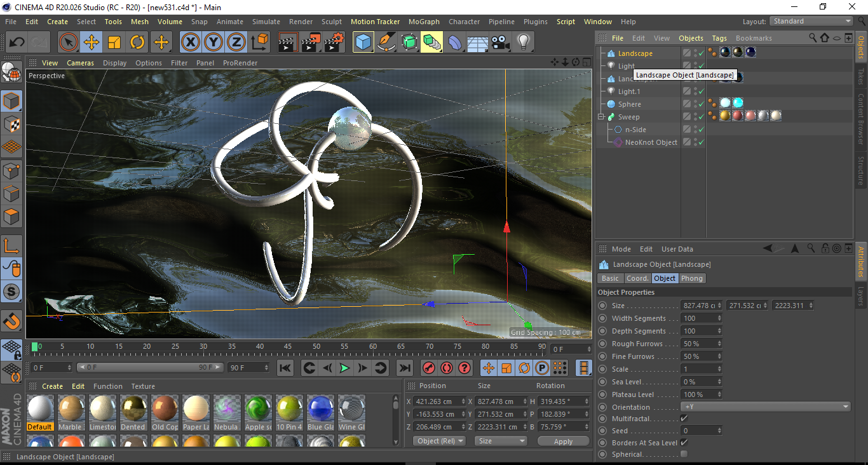Switch to Polygons mode
This screenshot has width=868, height=465.
[x=12, y=216]
